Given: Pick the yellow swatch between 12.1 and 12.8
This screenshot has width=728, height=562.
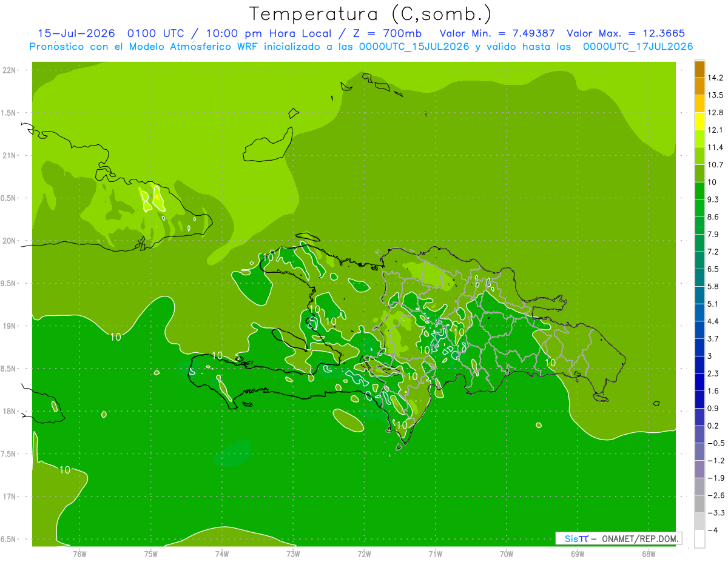Looking at the screenshot, I should click(699, 121).
